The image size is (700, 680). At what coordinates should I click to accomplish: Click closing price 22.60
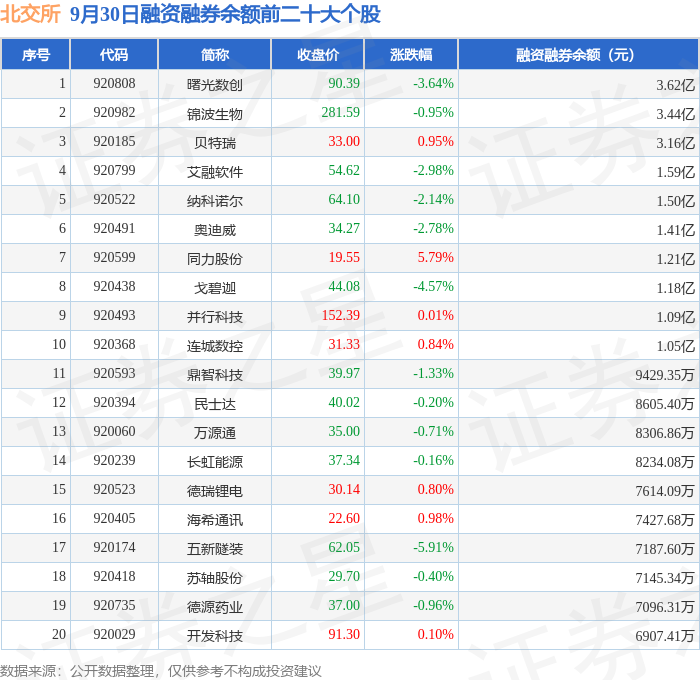click(x=344, y=519)
